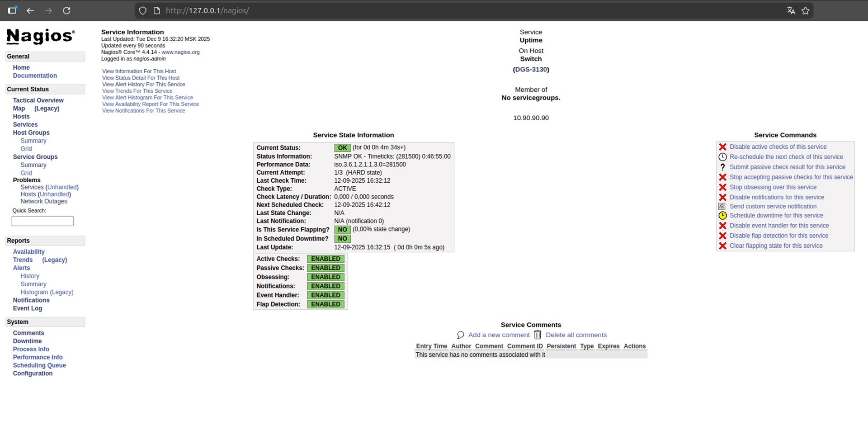Image resolution: width=868 pixels, height=430 pixels.
Task: Bookmark this page using the star icon
Action: 805,10
